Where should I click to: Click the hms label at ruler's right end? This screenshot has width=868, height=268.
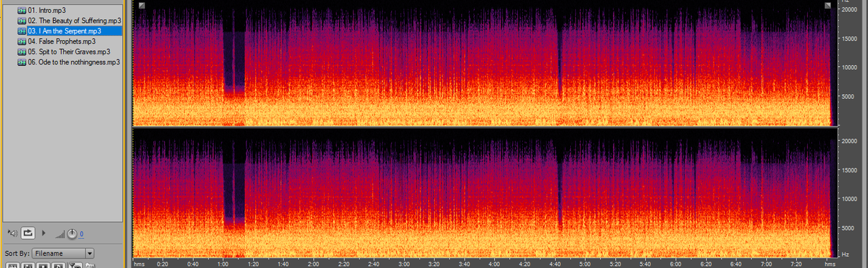pyautogui.click(x=829, y=264)
